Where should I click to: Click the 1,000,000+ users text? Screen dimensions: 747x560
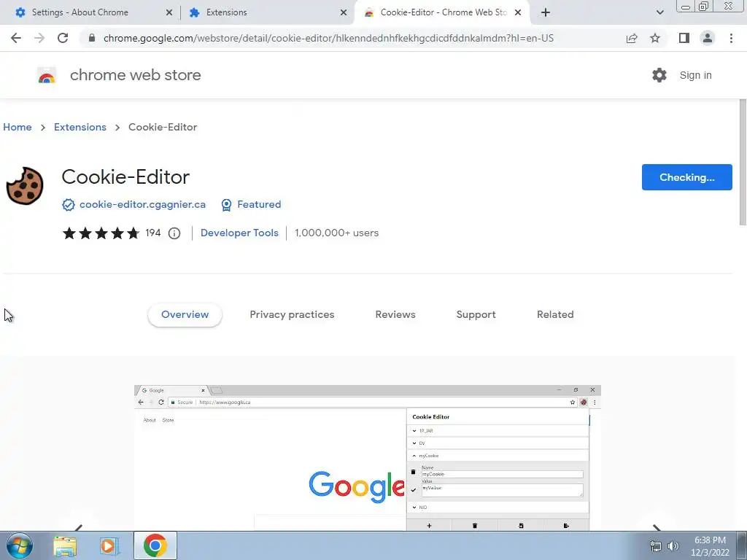coord(337,233)
